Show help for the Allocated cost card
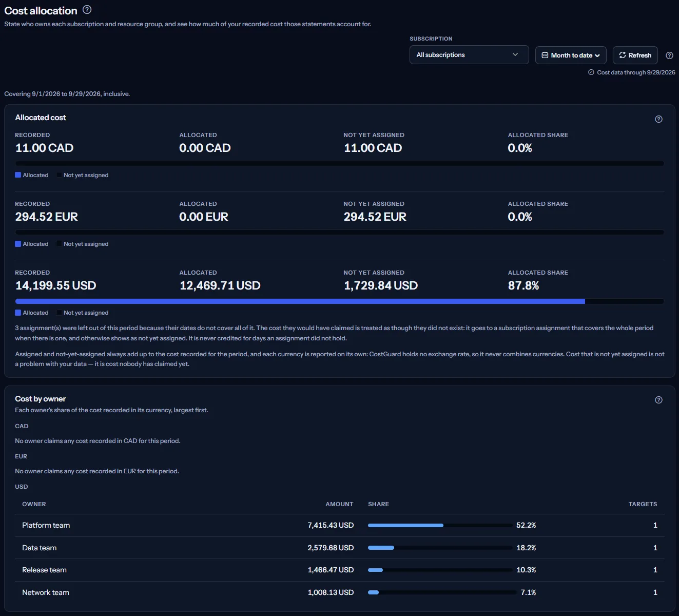Viewport: 679px width, 616px height. coord(658,119)
